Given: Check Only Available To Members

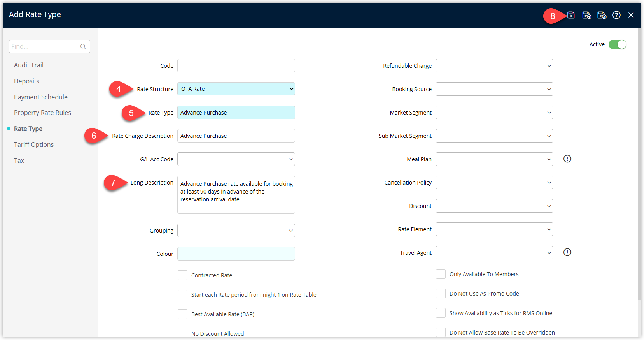Looking at the screenshot, I should point(441,274).
